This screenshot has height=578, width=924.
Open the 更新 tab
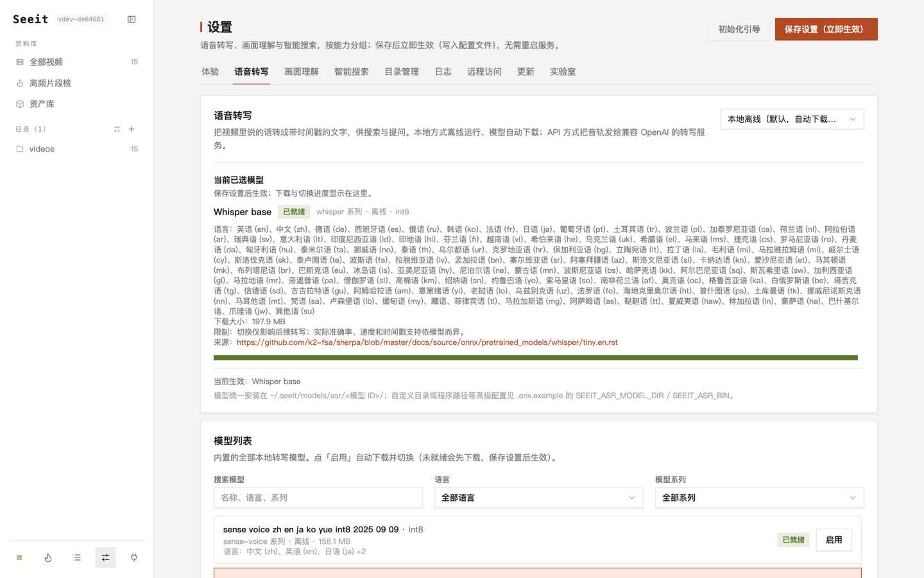[x=526, y=72]
